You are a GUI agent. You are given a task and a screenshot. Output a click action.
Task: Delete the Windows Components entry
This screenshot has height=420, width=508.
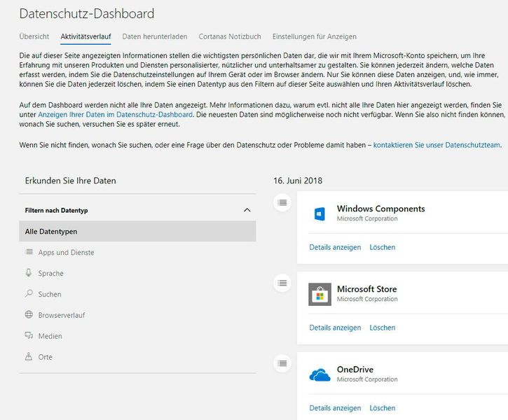tap(383, 247)
